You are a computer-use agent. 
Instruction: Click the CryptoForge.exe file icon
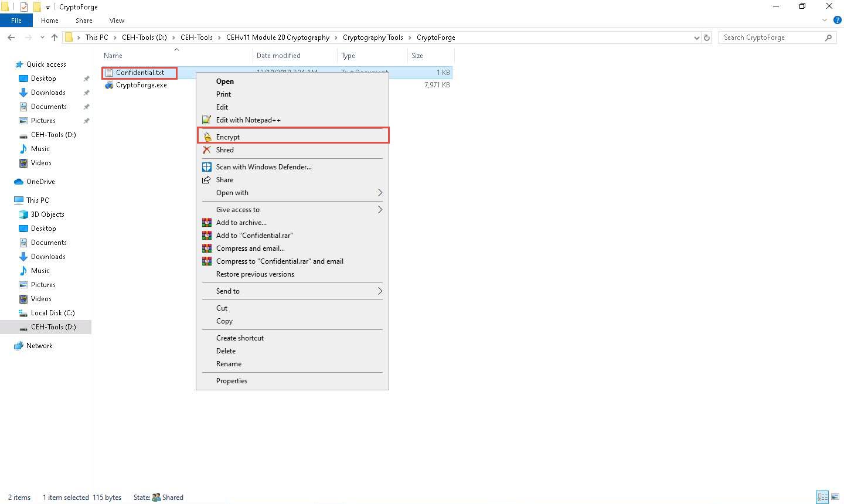[x=109, y=85]
